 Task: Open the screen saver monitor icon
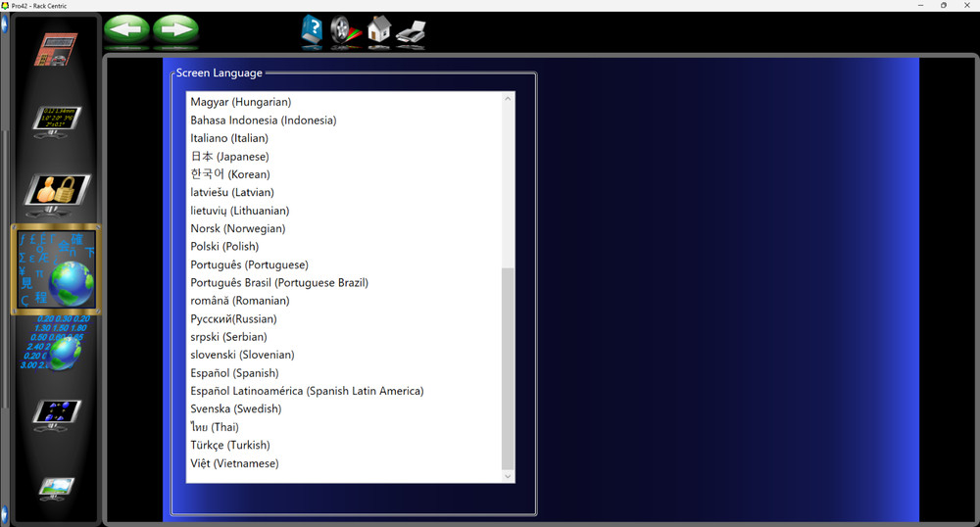[56, 413]
